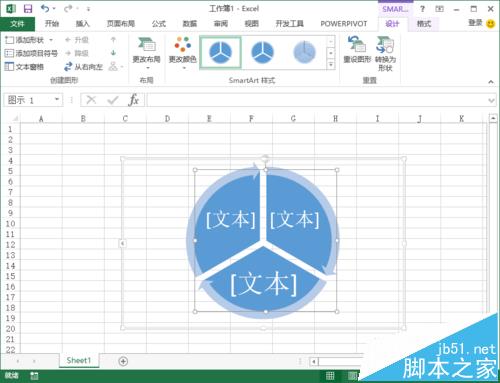The width and height of the screenshot is (500, 383).
Task: Click the Move Up arrow icon
Action: pyautogui.click(x=113, y=40)
